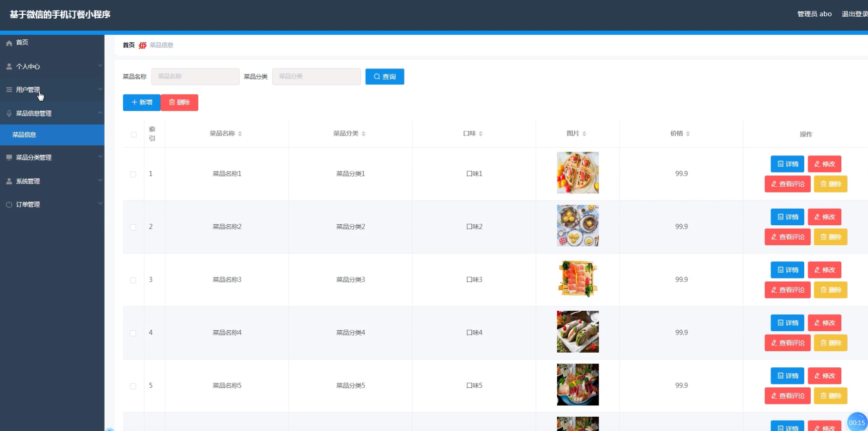Expand the 个人中心 sidebar menu
This screenshot has height=431, width=868.
coord(52,67)
